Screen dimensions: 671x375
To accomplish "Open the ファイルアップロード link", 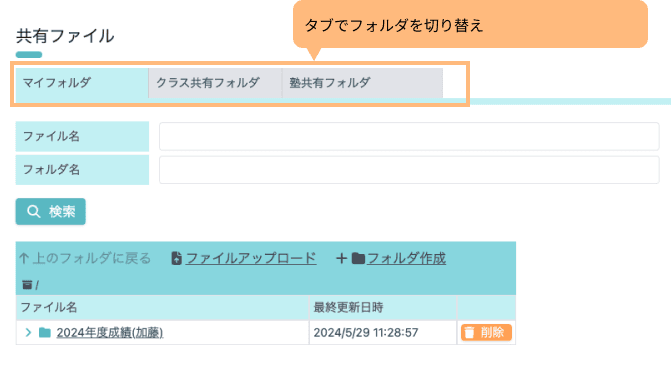I will pyautogui.click(x=251, y=258).
